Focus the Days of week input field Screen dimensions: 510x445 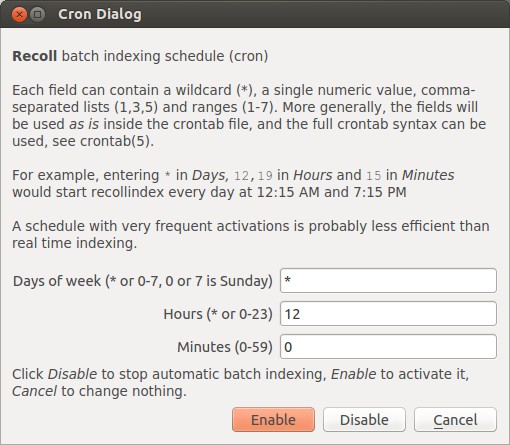tap(388, 281)
